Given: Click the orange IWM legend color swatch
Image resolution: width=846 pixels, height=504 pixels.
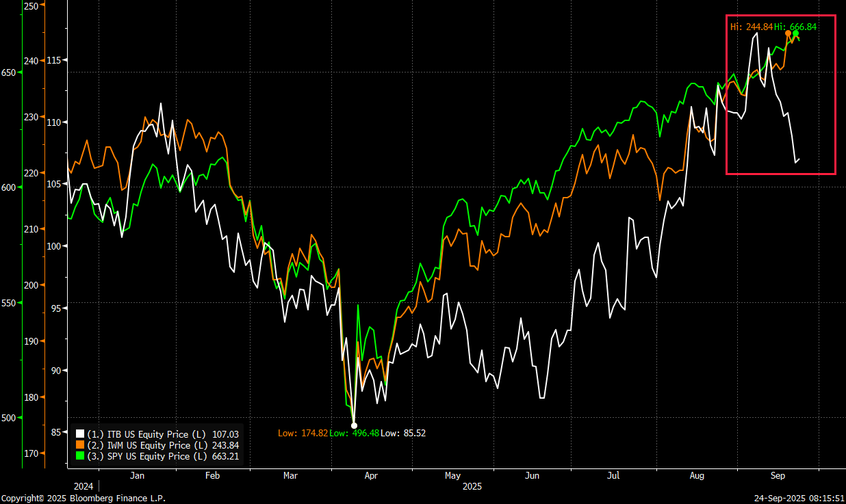Looking at the screenshot, I should point(80,445).
